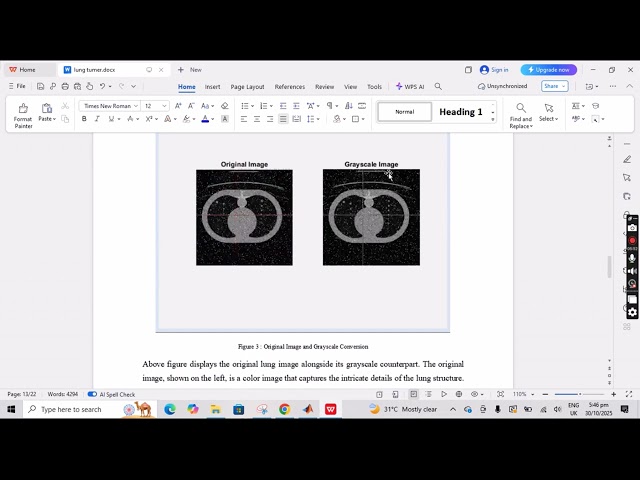Screen dimensions: 640x480
Task: Toggle AI Spell Check switch
Action: click(x=92, y=394)
